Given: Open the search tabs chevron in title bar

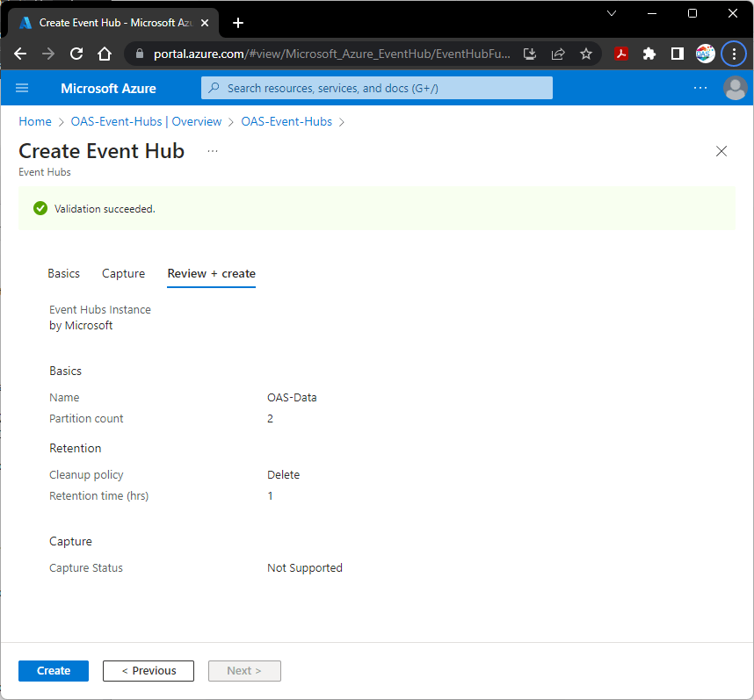Looking at the screenshot, I should 612,13.
